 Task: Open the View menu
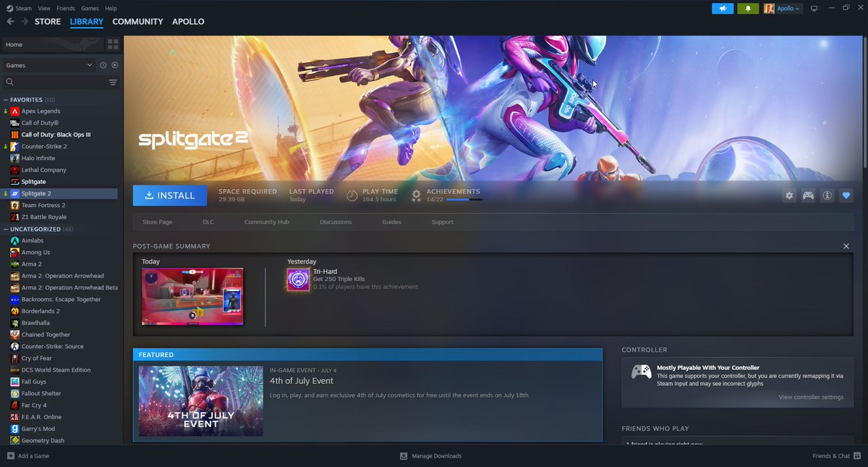pos(44,8)
